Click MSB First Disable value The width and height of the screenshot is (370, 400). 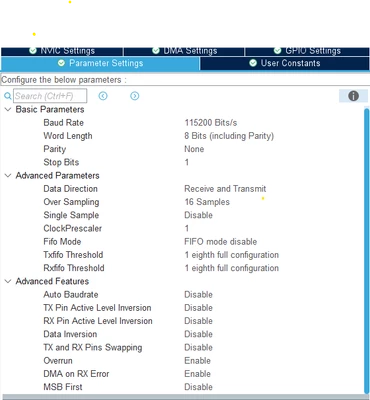point(198,387)
